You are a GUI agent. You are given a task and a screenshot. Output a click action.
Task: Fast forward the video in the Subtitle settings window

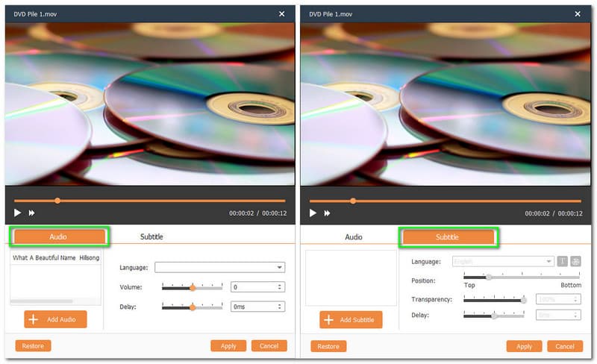click(328, 213)
